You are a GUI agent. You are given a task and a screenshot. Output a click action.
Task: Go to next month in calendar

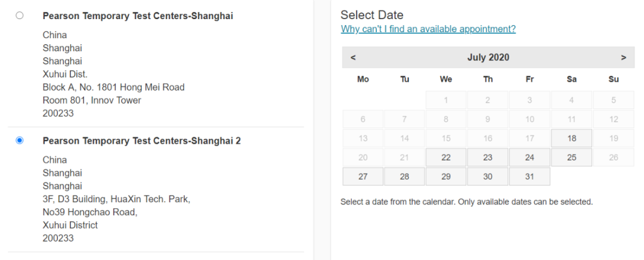623,58
